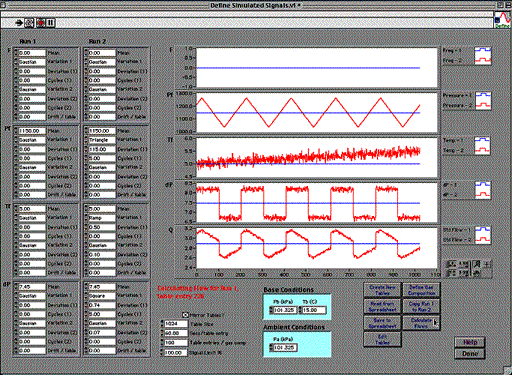Click the Help button

pyautogui.click(x=470, y=342)
